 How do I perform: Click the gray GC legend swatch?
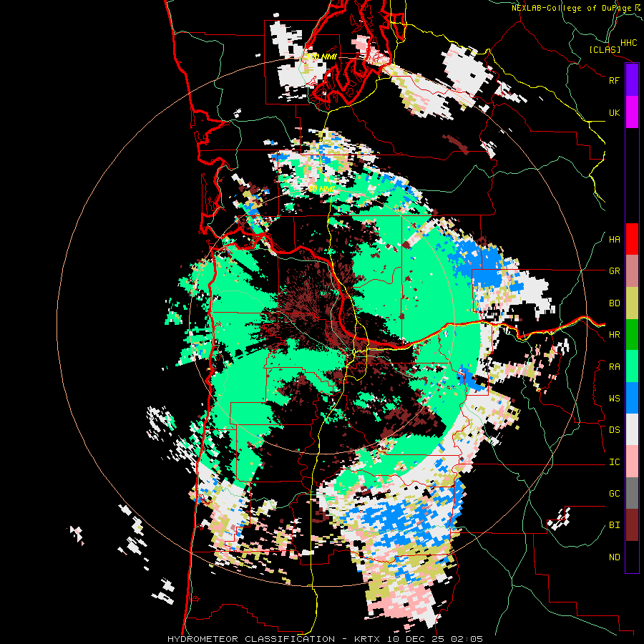click(x=632, y=493)
